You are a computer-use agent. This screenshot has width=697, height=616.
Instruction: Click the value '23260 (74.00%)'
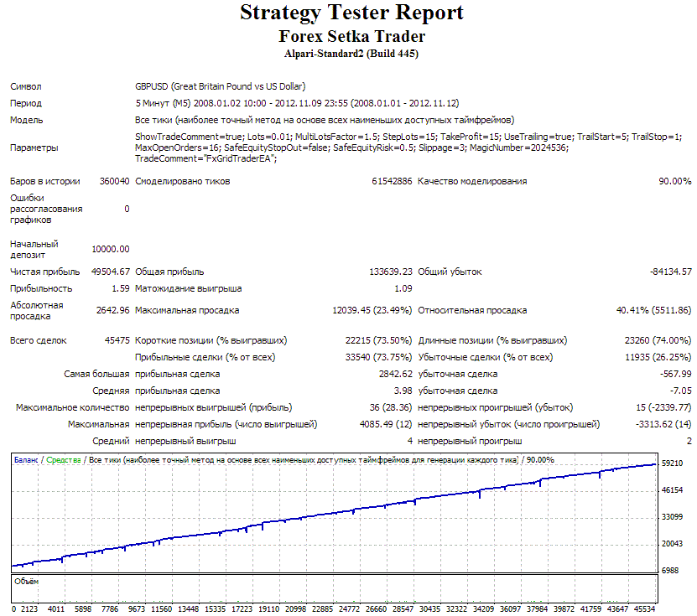658,340
